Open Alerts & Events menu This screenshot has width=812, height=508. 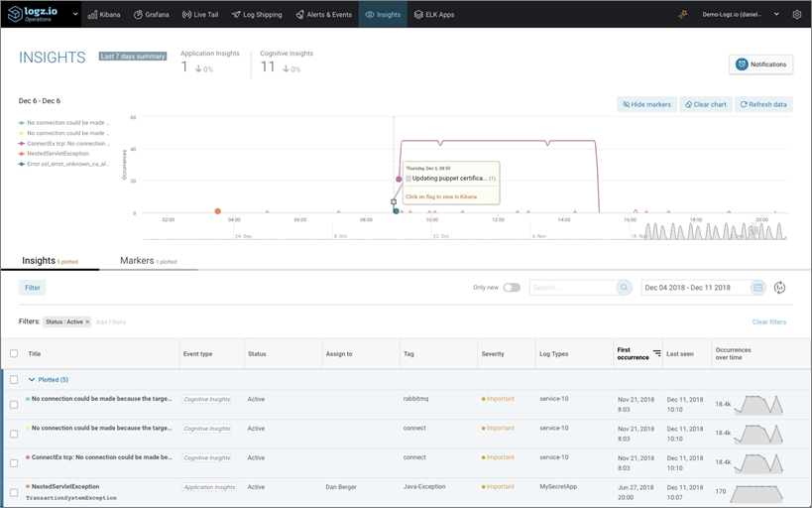[323, 15]
